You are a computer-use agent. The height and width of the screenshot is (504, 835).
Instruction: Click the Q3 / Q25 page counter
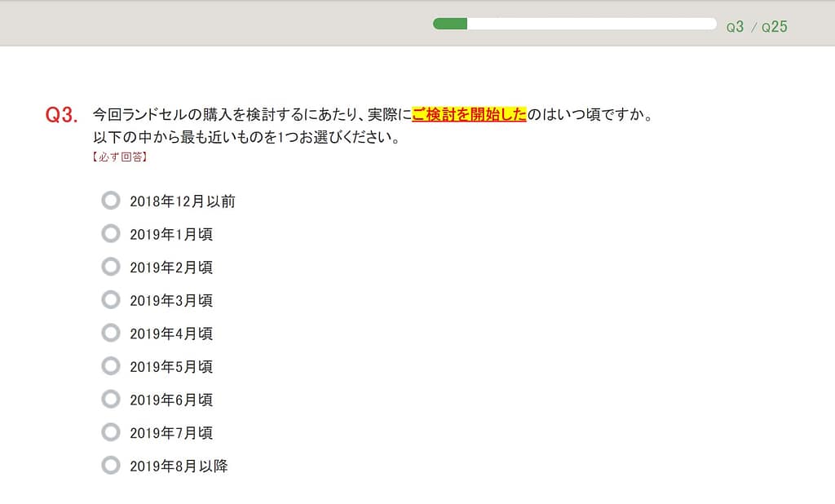pos(757,27)
